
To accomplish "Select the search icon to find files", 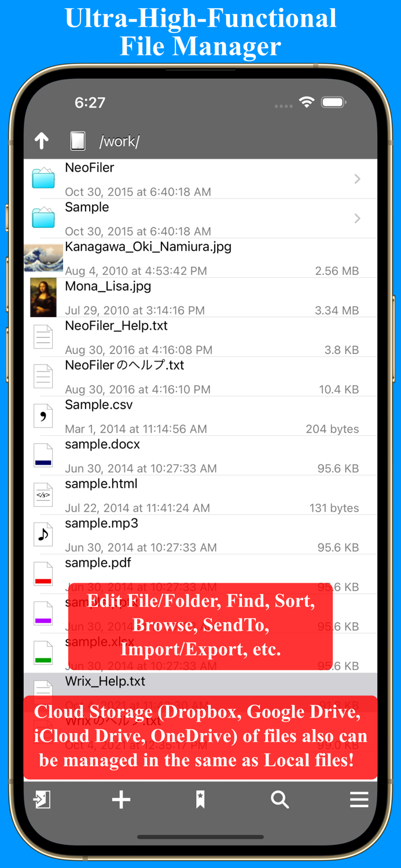I will pos(279,800).
